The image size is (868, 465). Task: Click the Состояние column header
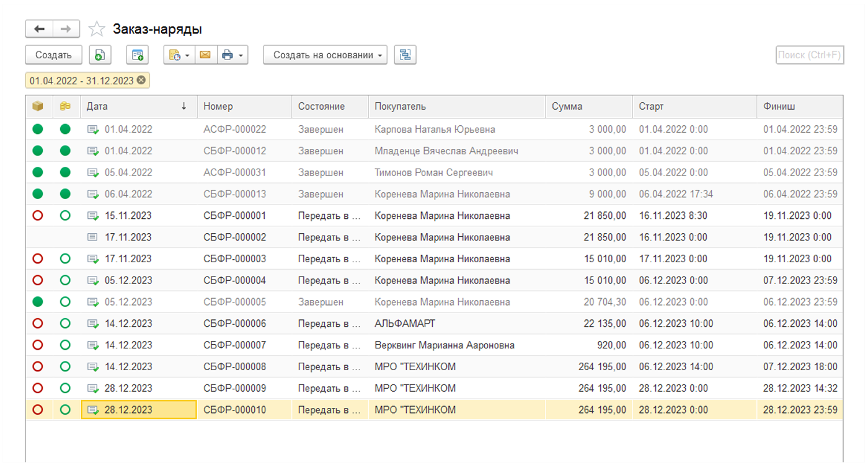pos(330,107)
